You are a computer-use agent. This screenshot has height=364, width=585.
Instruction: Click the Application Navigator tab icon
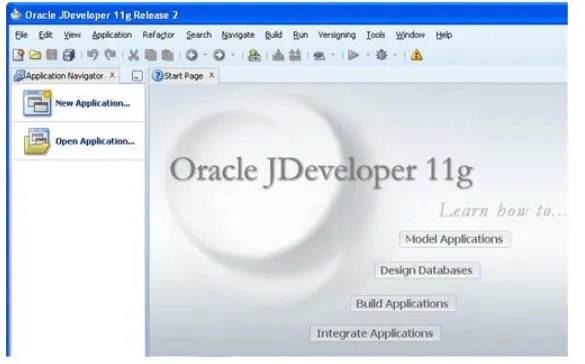19,76
